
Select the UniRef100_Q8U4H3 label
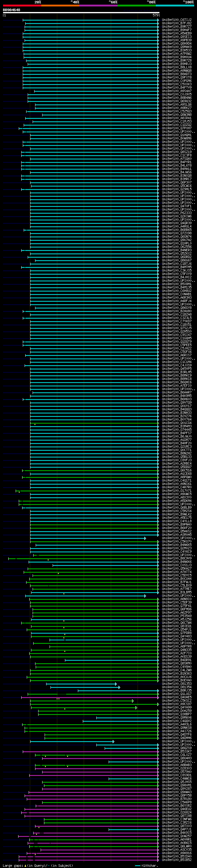click(x=177, y=758)
